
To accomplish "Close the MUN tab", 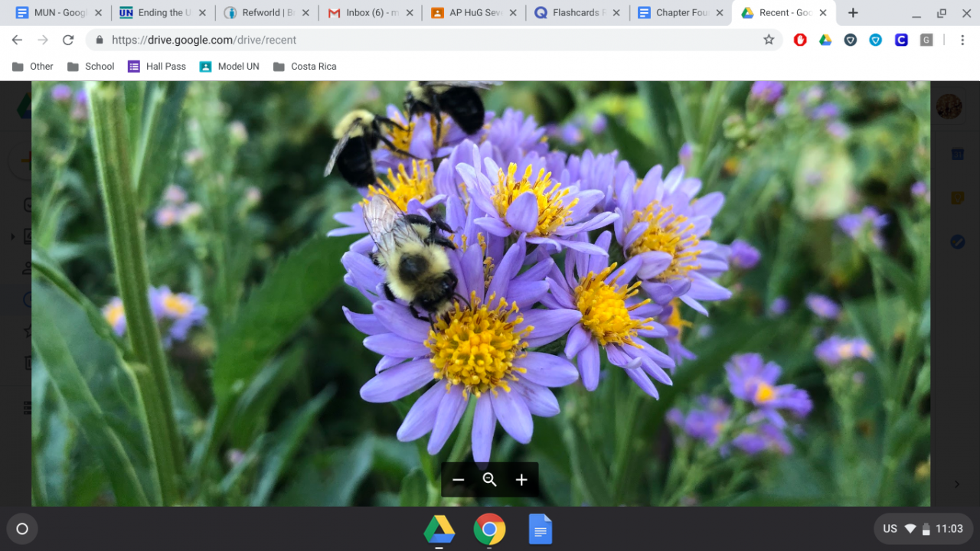I will (98, 13).
